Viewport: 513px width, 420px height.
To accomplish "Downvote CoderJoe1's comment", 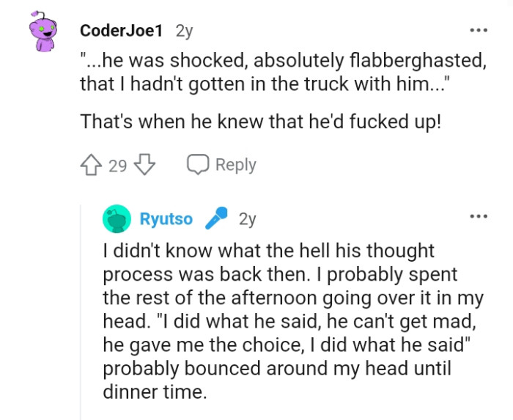I will point(146,165).
